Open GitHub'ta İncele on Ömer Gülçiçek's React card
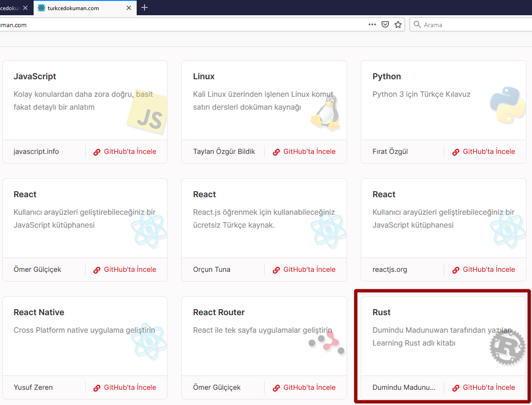532x405 pixels. tap(125, 270)
